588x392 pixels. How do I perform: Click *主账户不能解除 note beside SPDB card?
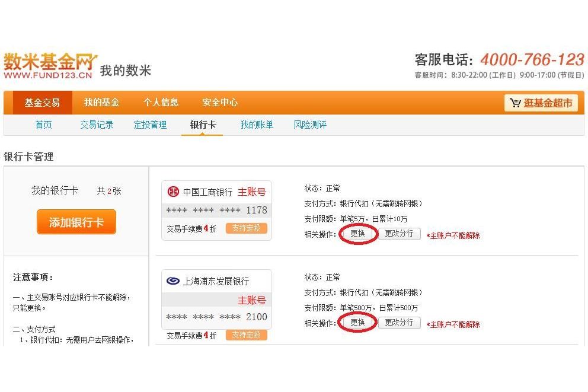tap(453, 324)
